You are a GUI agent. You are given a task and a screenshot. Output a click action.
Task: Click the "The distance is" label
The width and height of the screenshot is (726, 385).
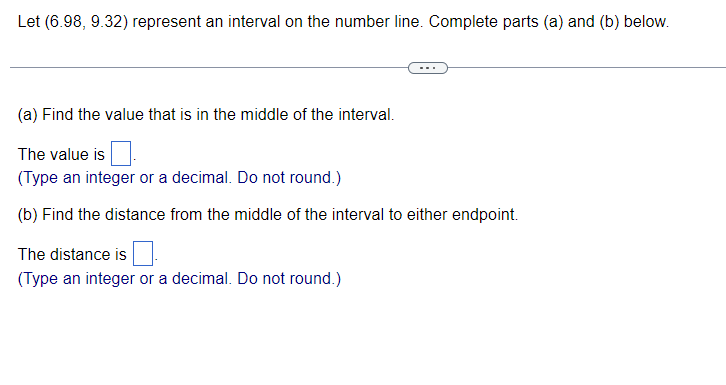tap(72, 255)
